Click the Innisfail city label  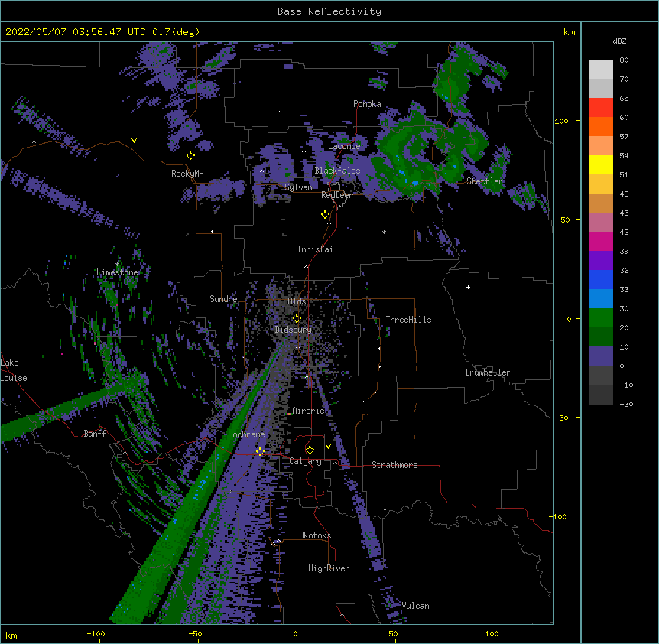point(317,249)
